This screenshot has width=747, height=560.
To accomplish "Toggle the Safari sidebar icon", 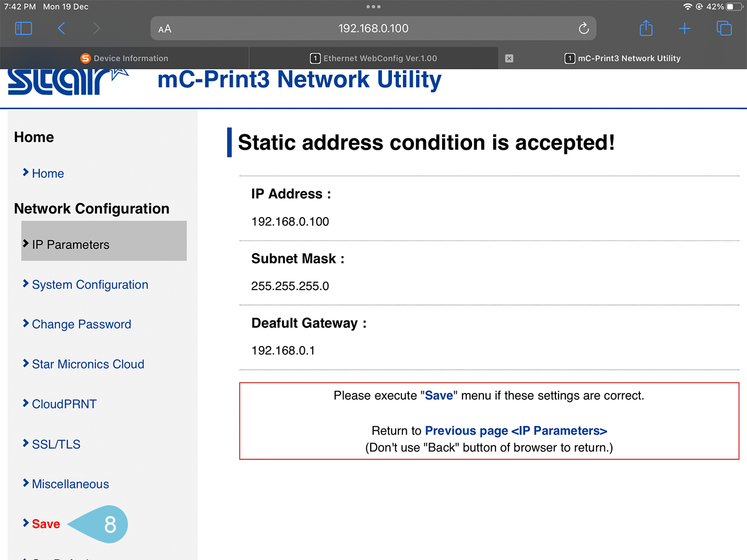I will point(23,28).
